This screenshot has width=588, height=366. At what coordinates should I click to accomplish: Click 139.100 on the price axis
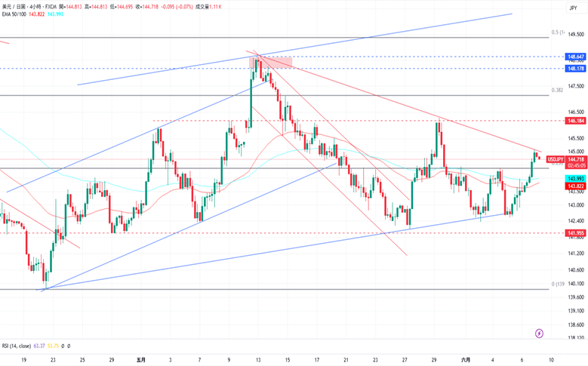pos(576,310)
